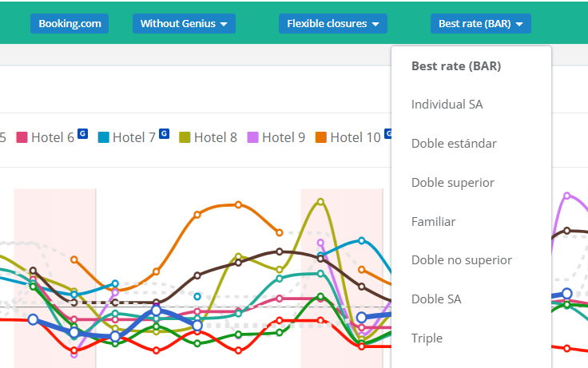
Task: Click the Booking.com button
Action: (70, 24)
